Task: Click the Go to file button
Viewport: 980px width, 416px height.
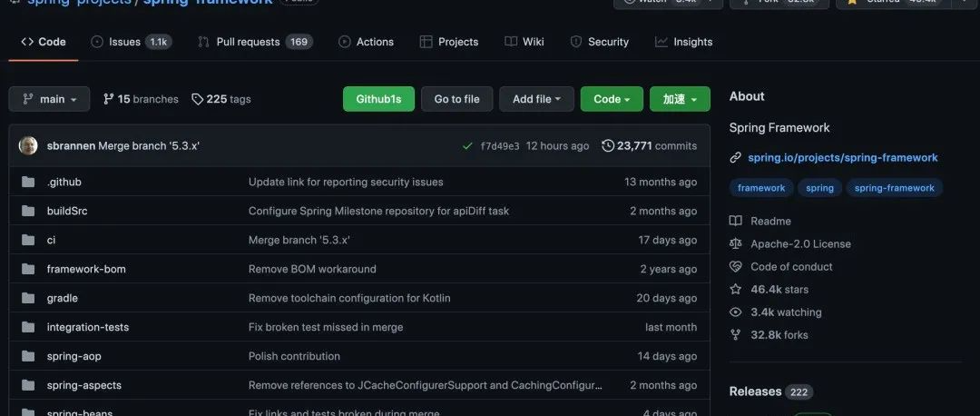Action: 456,99
